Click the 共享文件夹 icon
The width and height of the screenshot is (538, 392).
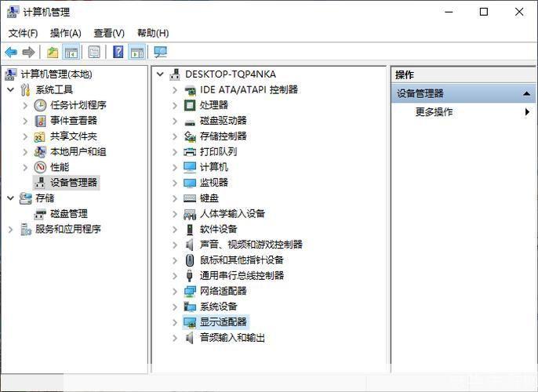tap(40, 136)
